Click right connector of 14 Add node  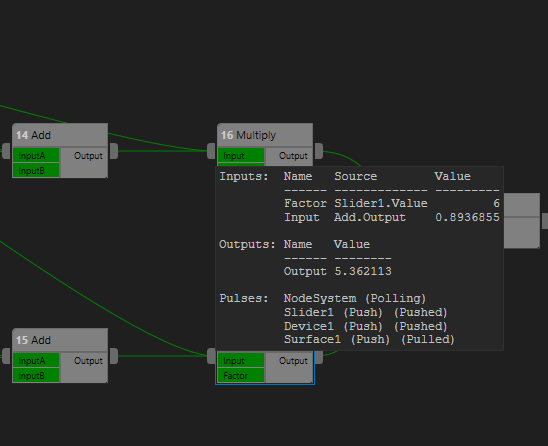114,151
